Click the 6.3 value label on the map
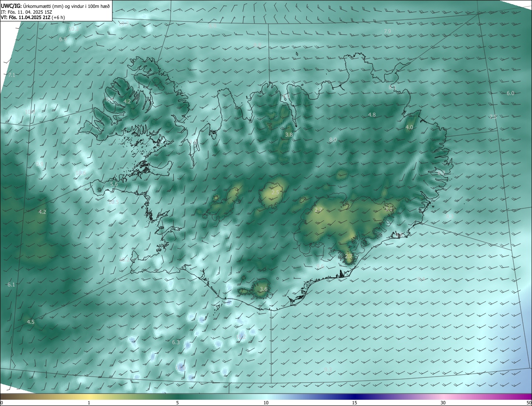Screen dimensions: 532x406 tap(176, 342)
